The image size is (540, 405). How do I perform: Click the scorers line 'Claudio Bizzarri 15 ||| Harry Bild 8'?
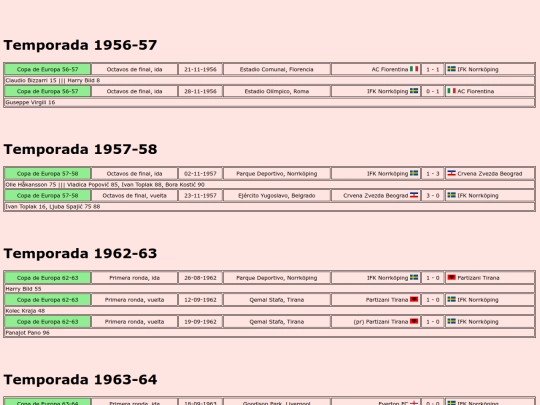point(270,80)
